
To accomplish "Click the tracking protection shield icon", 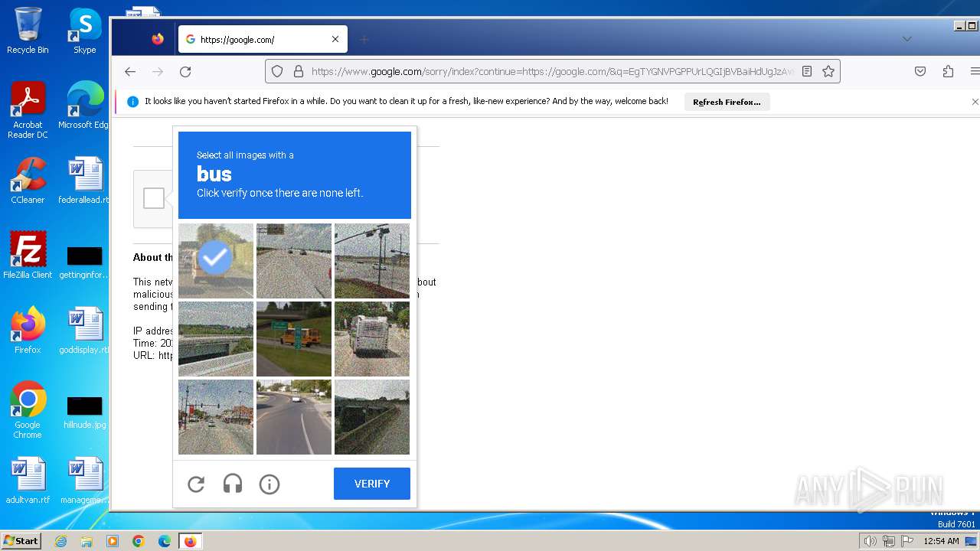I will (x=277, y=71).
